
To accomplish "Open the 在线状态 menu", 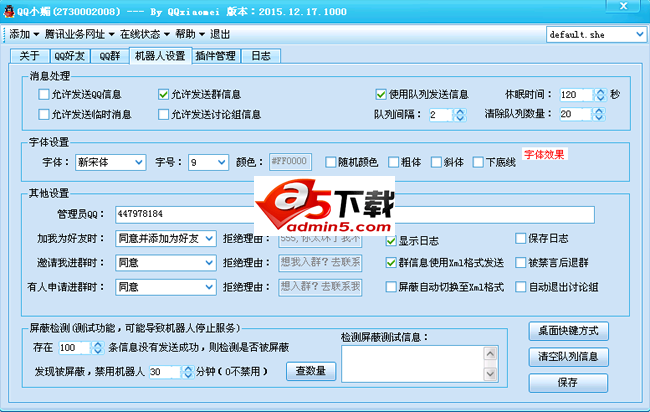I will tap(145, 34).
